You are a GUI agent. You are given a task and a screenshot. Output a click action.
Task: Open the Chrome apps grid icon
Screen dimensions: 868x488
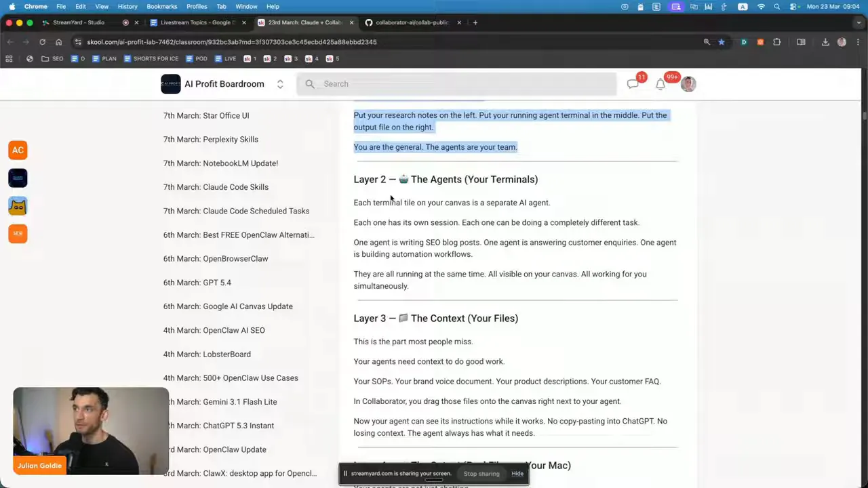(x=9, y=59)
